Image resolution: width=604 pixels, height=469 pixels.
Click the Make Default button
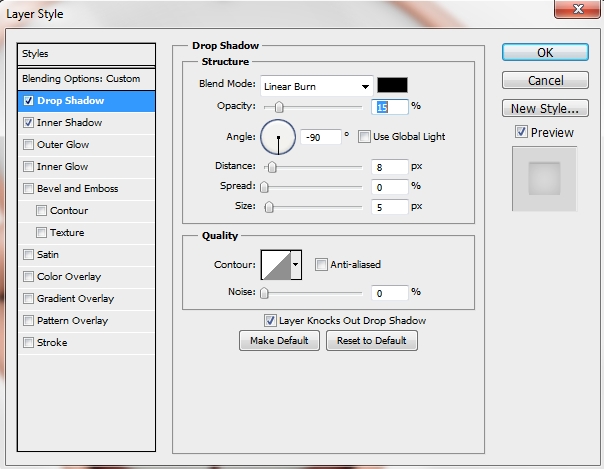[x=279, y=340]
